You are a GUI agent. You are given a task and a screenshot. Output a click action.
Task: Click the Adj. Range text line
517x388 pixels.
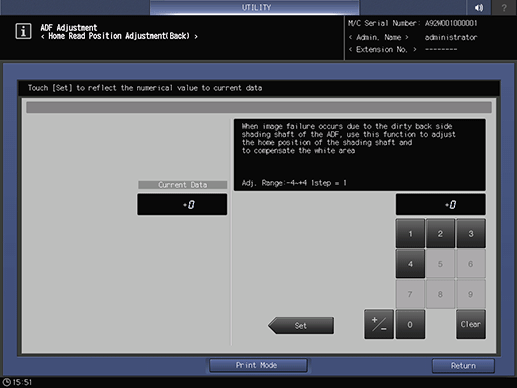click(x=294, y=183)
